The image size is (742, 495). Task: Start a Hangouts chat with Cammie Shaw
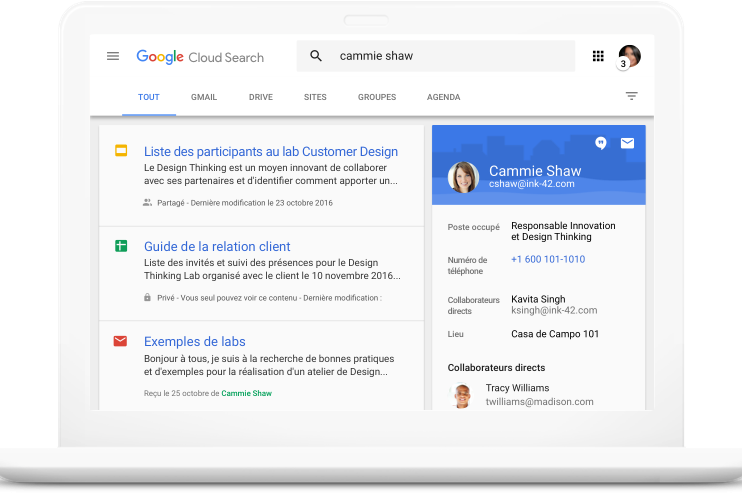tap(601, 143)
